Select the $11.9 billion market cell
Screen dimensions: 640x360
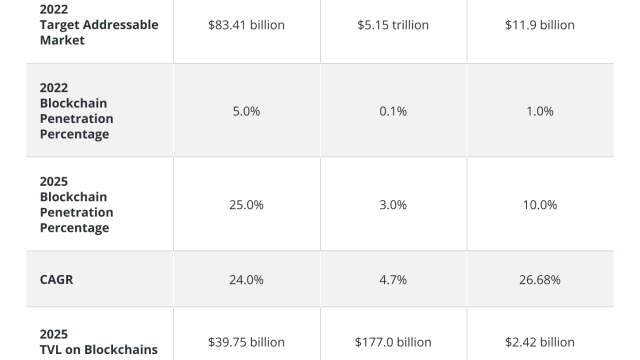pos(540,25)
